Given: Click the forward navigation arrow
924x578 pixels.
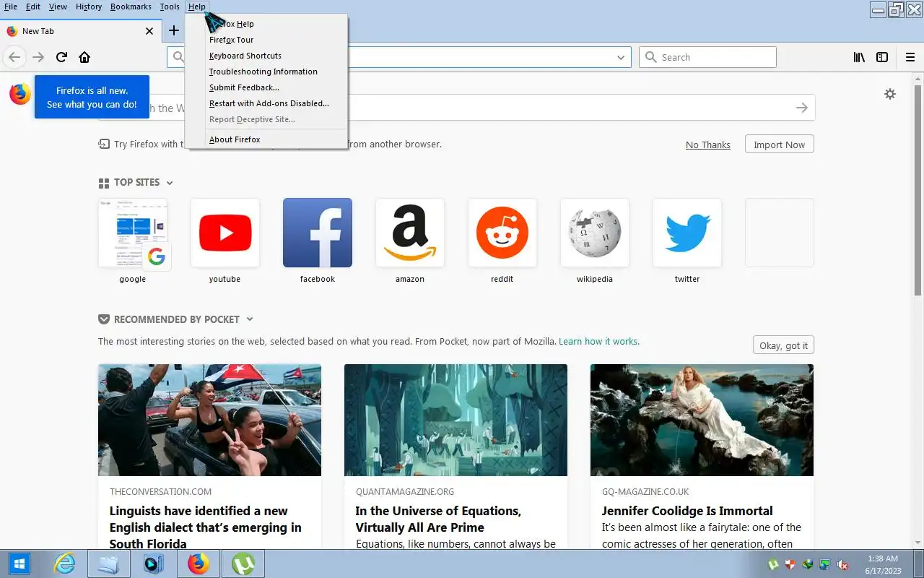Looking at the screenshot, I should point(38,57).
